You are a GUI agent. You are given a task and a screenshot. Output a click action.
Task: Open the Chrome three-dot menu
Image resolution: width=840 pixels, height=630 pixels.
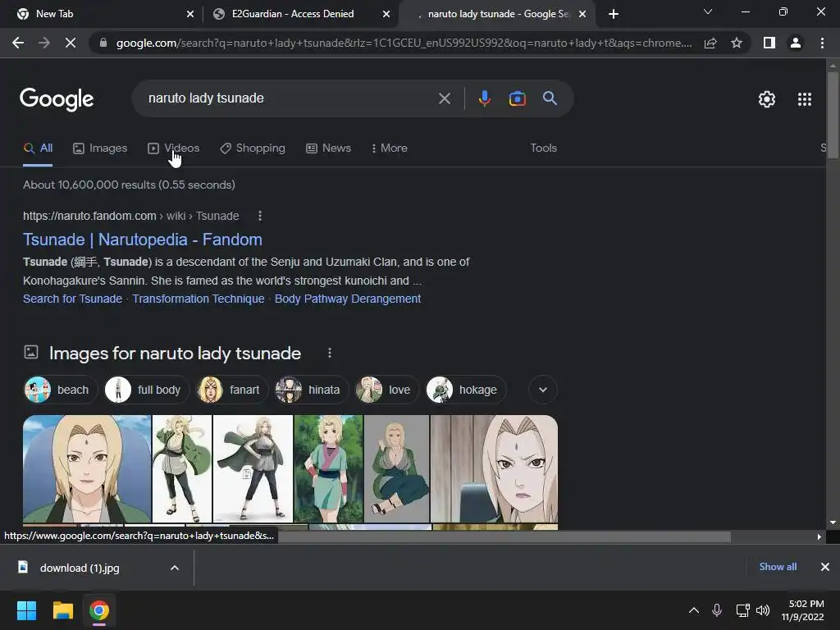point(822,43)
